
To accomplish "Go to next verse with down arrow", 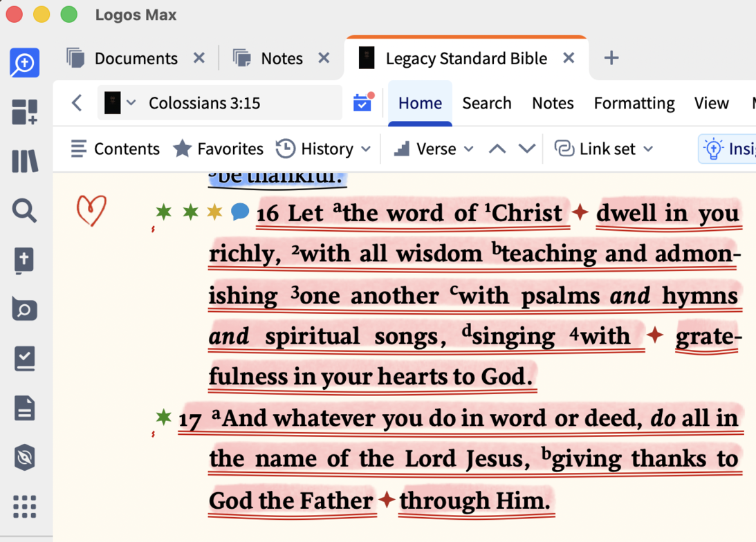I will [x=527, y=149].
